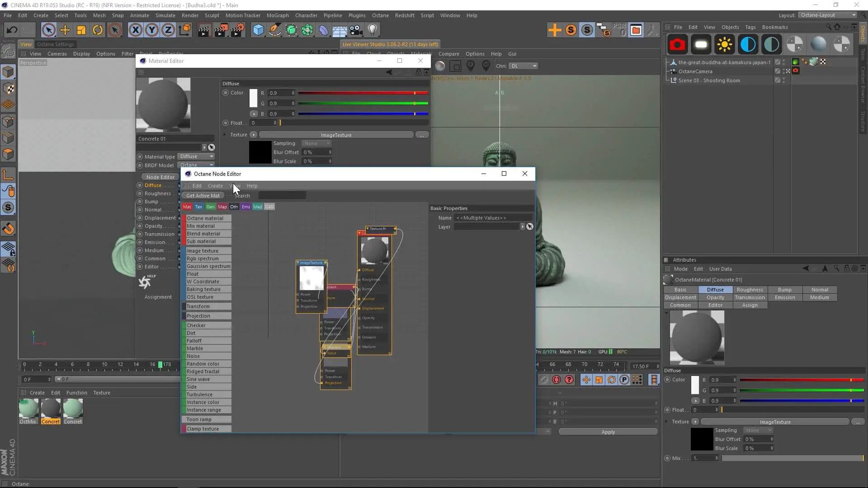Click the red R slider in Material Editor
Viewport: 868px width, 488px height.
click(x=363, y=93)
